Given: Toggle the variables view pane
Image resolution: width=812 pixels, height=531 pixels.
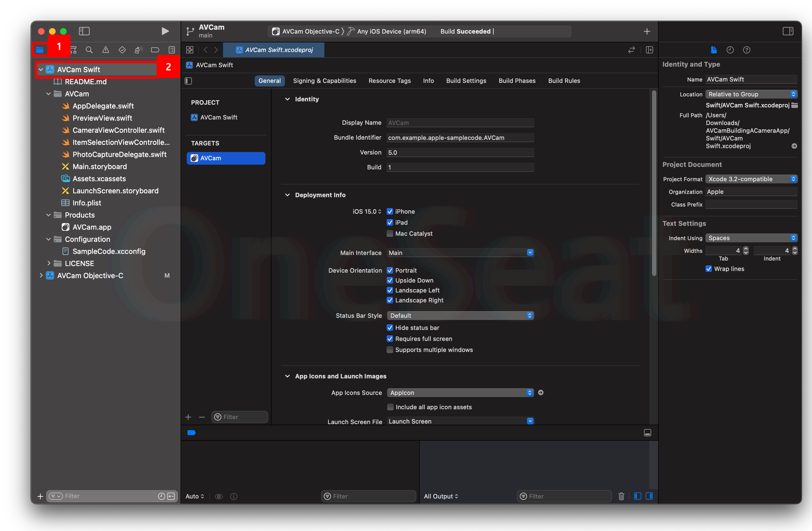Looking at the screenshot, I should point(637,496).
